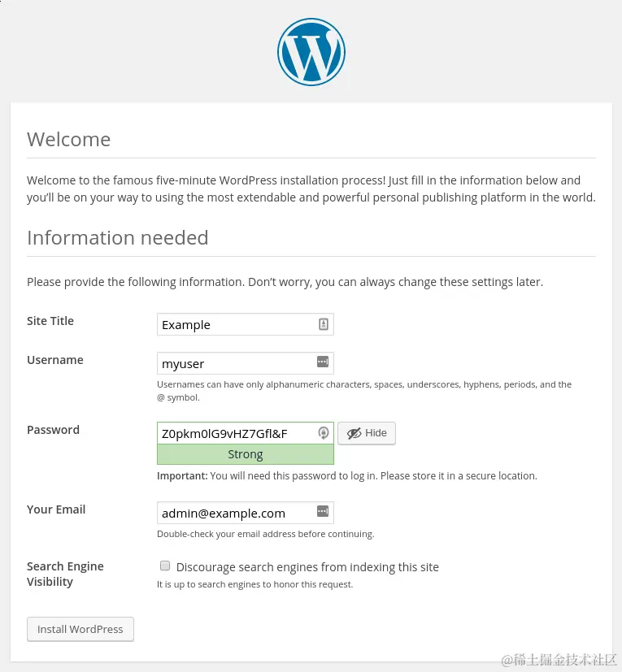
Task: Click the contact autofill icon in Site Title field
Action: (324, 324)
